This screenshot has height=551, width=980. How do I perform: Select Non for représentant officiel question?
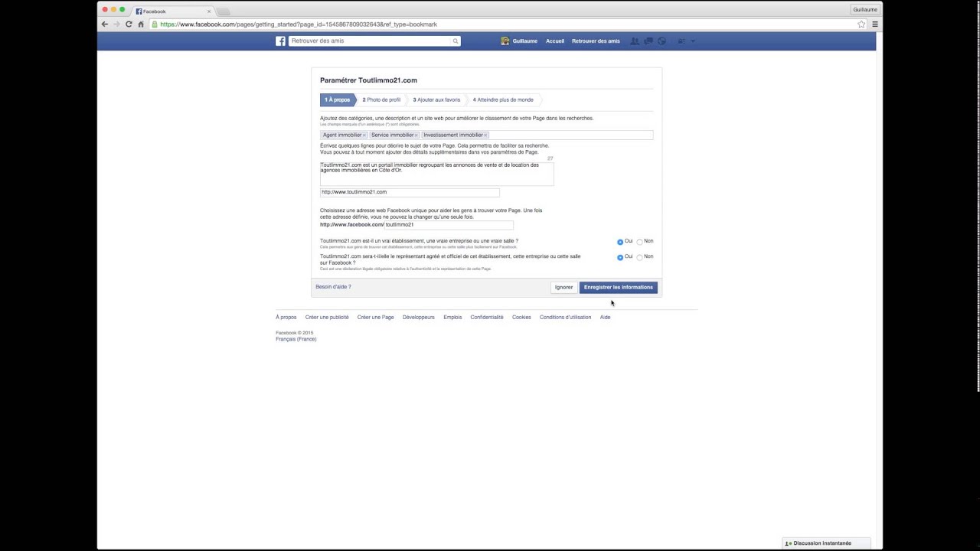point(639,257)
